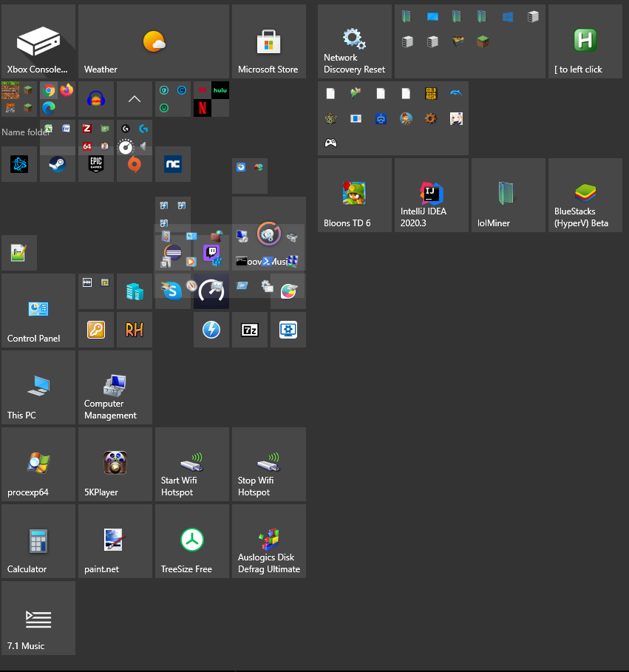Open This PC
The width and height of the screenshot is (629, 672).
pyautogui.click(x=38, y=387)
